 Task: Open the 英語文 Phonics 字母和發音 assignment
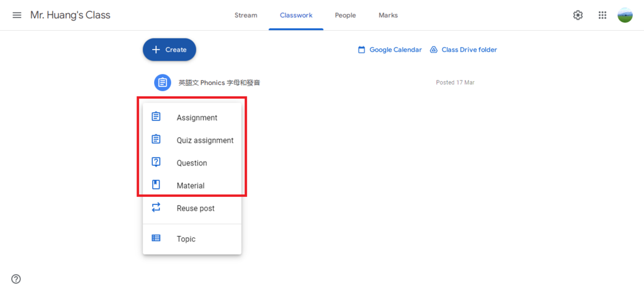tap(219, 82)
